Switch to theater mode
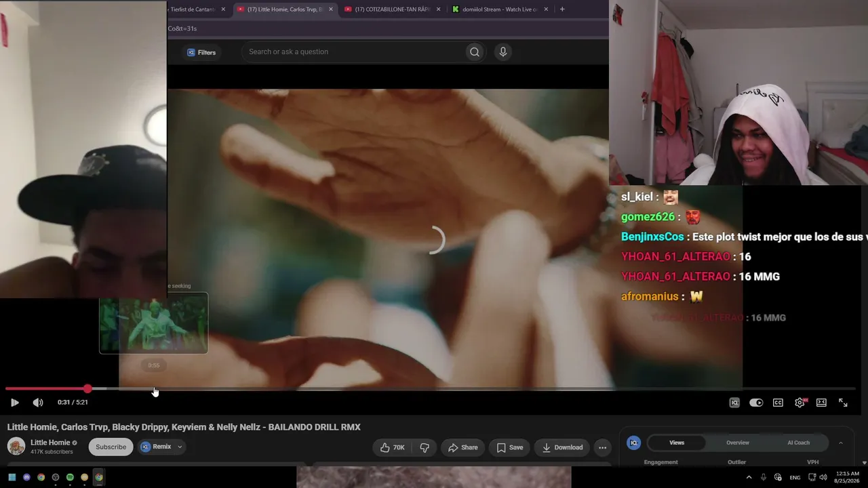Viewport: 868px width, 488px height. (x=821, y=403)
